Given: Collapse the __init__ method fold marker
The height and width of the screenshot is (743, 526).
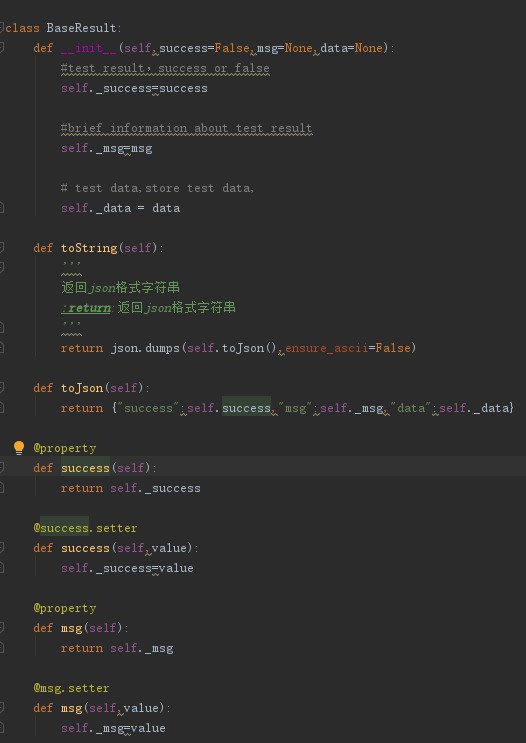Looking at the screenshot, I should (2, 48).
